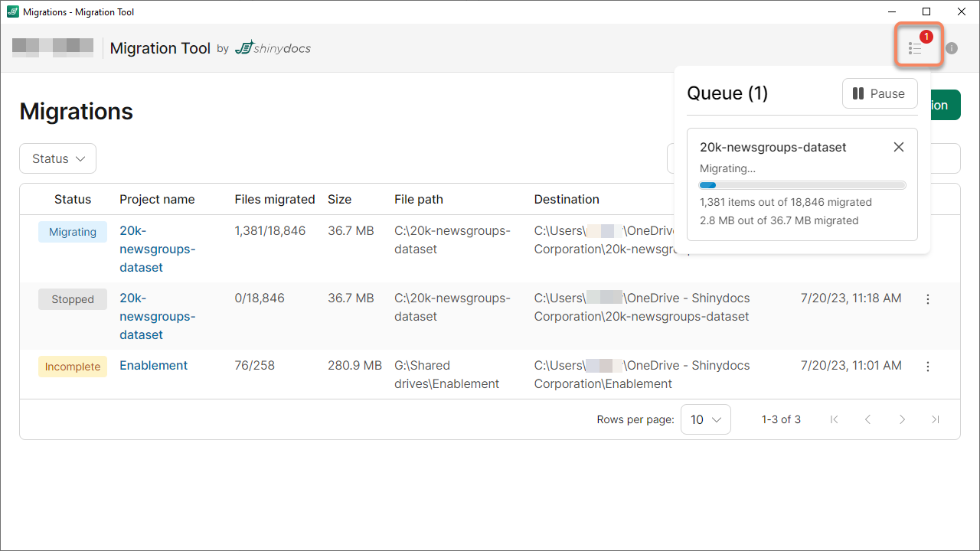980x551 pixels.
Task: Go to the previous page of results
Action: (868, 419)
